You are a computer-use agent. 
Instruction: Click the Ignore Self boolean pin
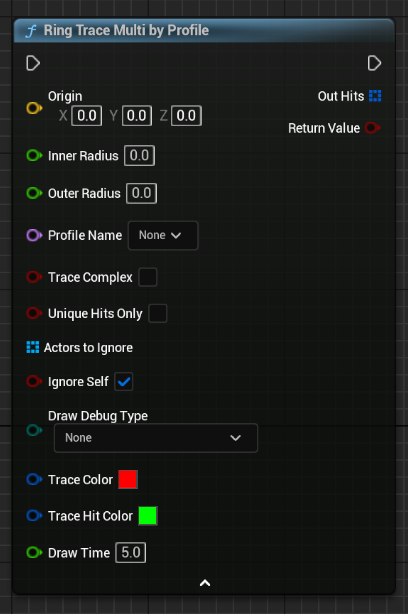[34, 381]
